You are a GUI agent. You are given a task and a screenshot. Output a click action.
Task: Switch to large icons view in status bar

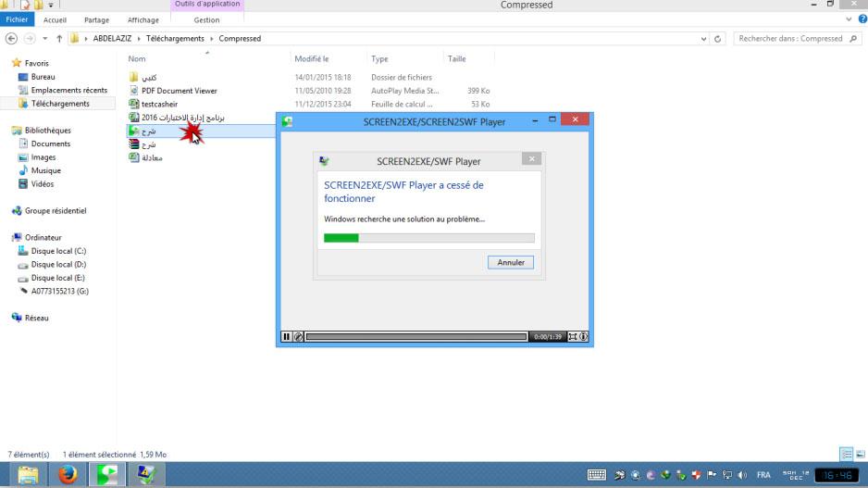tap(861, 455)
